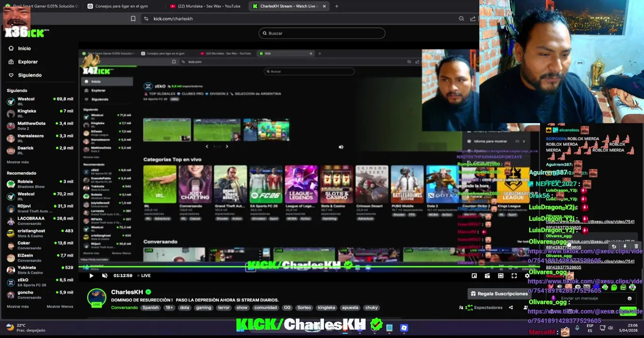The height and width of the screenshot is (338, 644).
Task: Unmute the stream audio
Action: point(105,276)
